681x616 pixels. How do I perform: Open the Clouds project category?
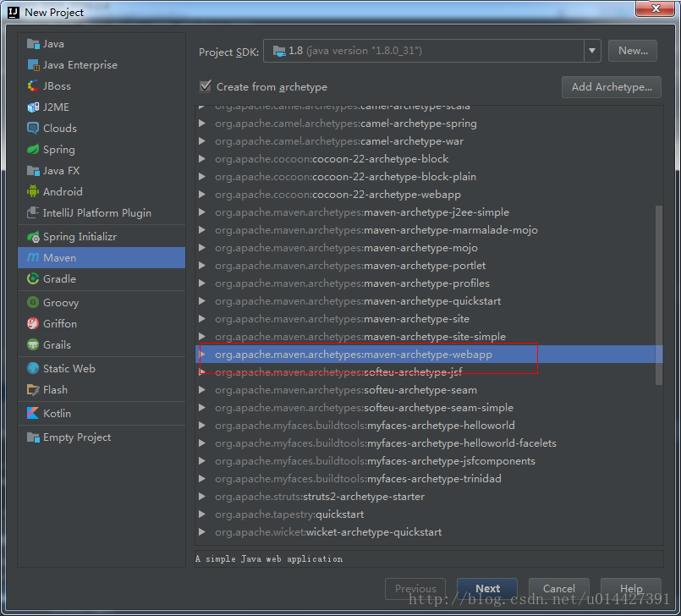tap(54, 128)
